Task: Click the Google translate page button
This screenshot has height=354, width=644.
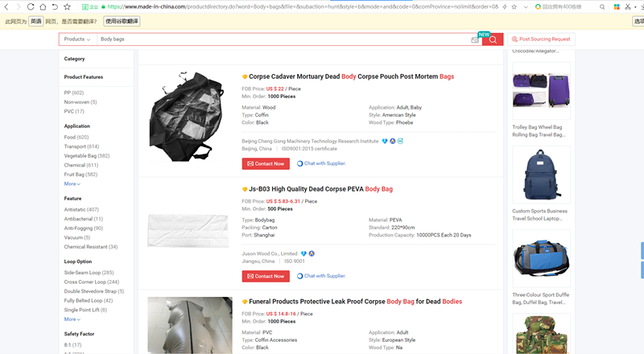Action: pos(122,22)
